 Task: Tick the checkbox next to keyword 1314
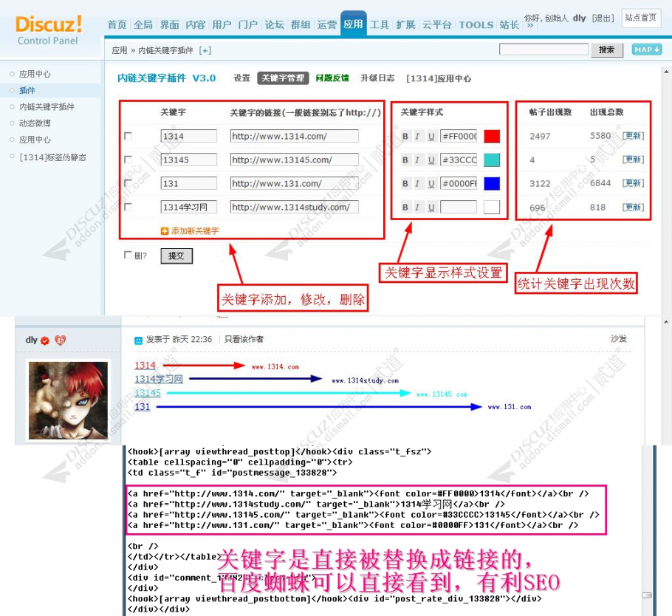[x=128, y=136]
